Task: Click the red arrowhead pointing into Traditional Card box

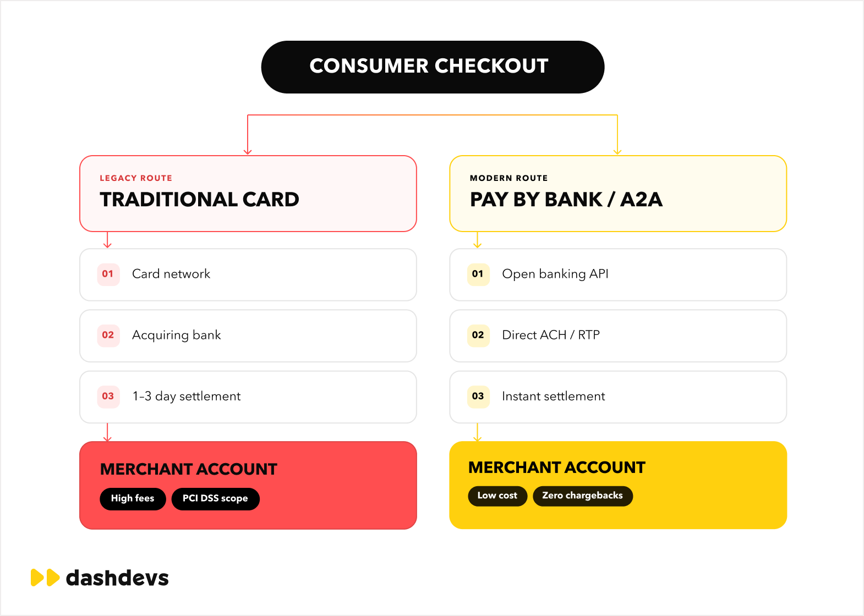Action: [248, 151]
